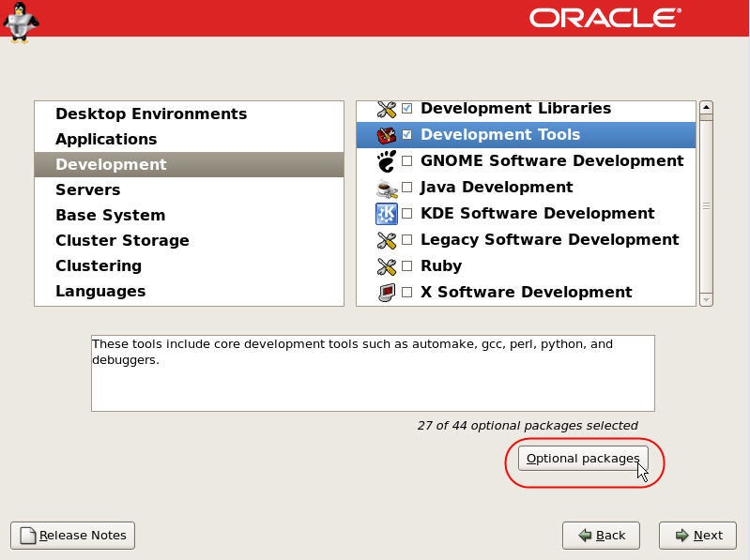Click the green right arrow on Next
The height and width of the screenshot is (560, 750).
[x=681, y=536]
